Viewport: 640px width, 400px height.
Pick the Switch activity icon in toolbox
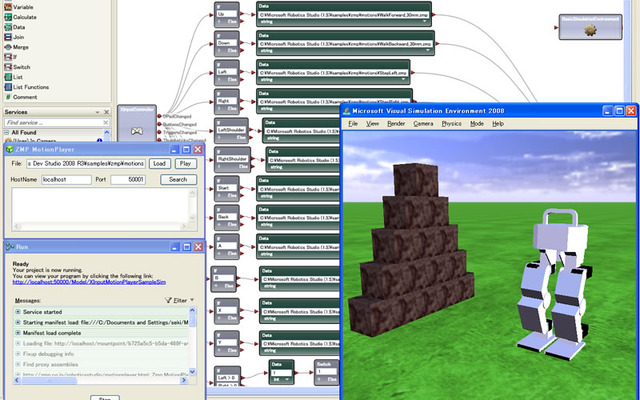tap(8, 67)
